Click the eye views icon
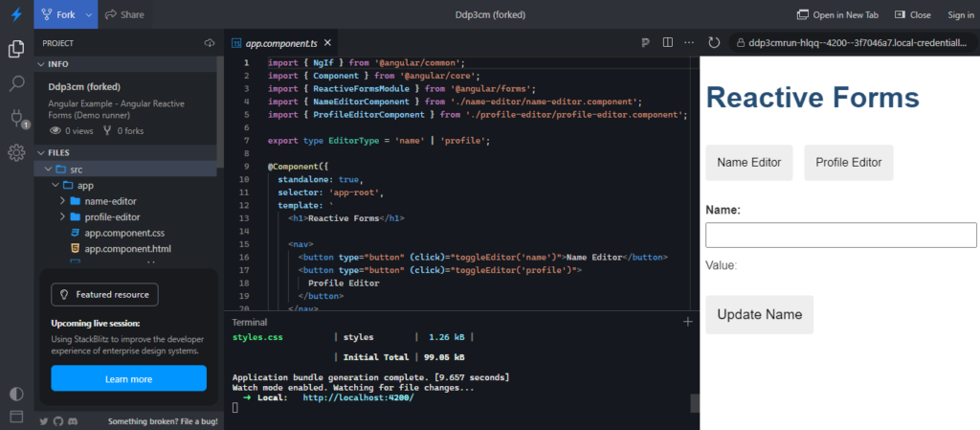 pyautogui.click(x=55, y=130)
